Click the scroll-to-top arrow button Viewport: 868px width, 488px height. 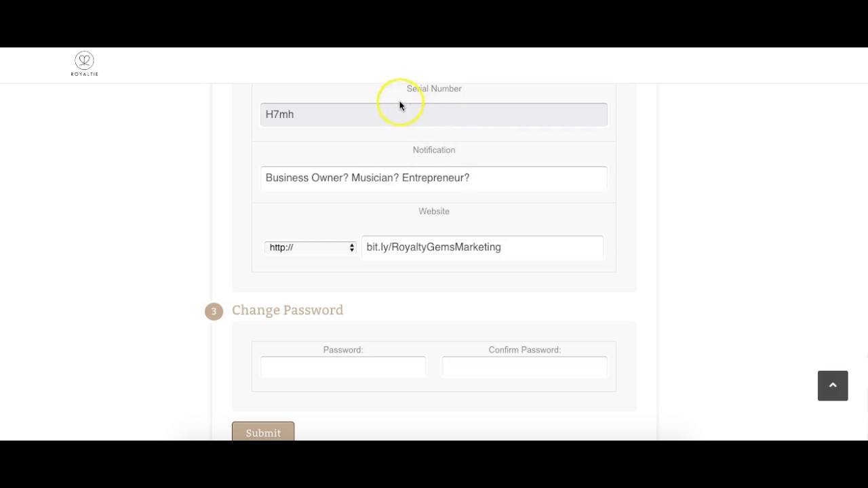coord(833,386)
